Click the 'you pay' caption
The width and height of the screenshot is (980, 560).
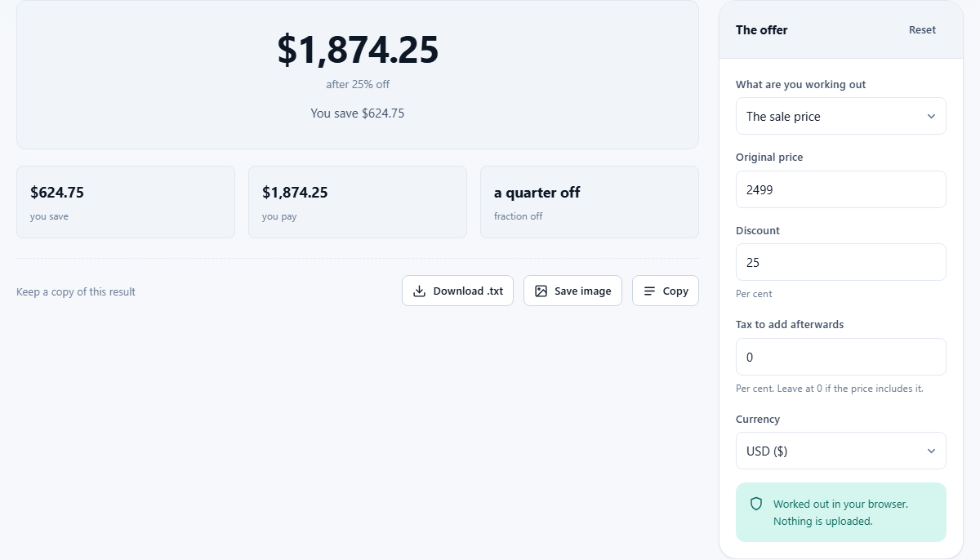click(279, 217)
